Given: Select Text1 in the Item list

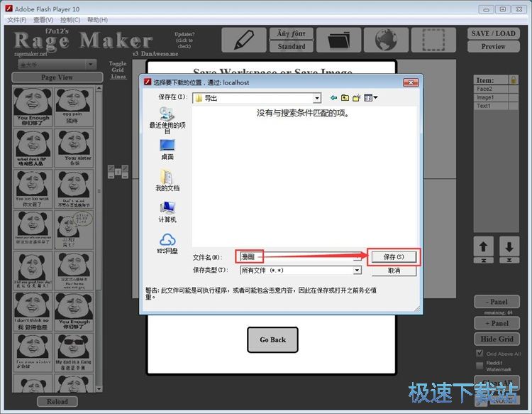Looking at the screenshot, I should pos(496,106).
